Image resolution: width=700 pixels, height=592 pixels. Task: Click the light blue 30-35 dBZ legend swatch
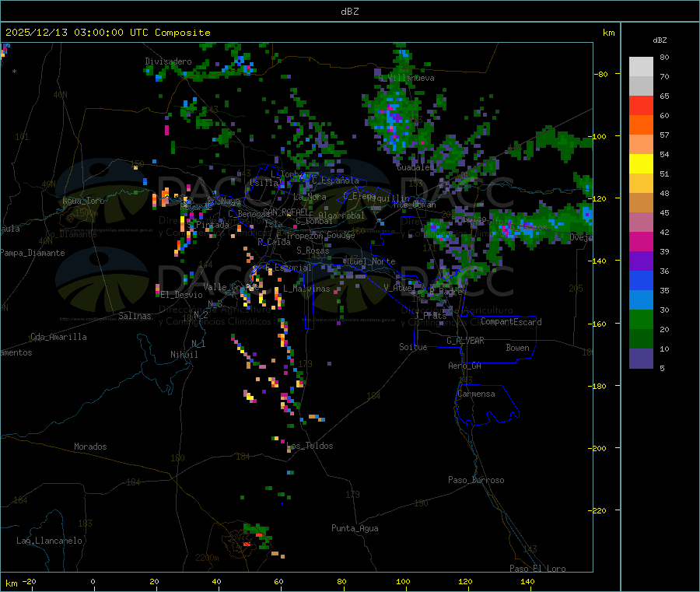coord(641,300)
